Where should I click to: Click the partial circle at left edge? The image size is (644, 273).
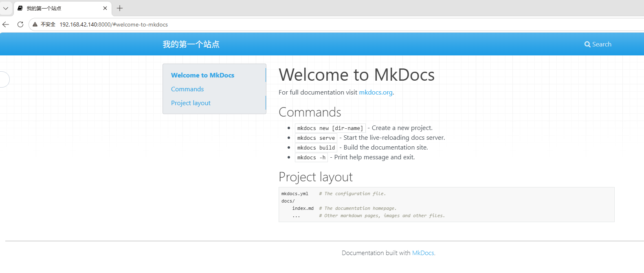click(x=4, y=79)
